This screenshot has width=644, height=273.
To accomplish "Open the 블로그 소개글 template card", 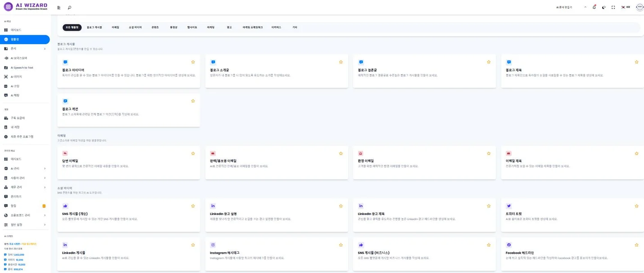I will pyautogui.click(x=277, y=71).
